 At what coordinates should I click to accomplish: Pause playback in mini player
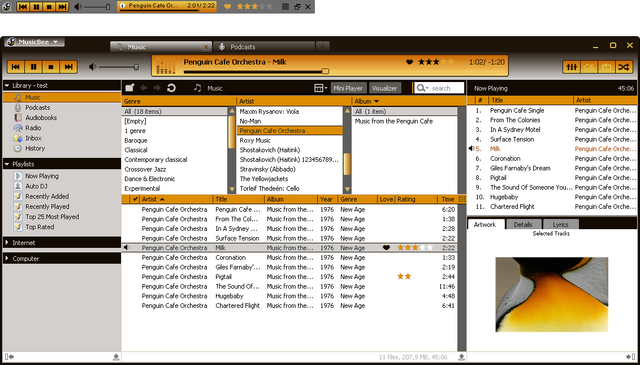(36, 7)
